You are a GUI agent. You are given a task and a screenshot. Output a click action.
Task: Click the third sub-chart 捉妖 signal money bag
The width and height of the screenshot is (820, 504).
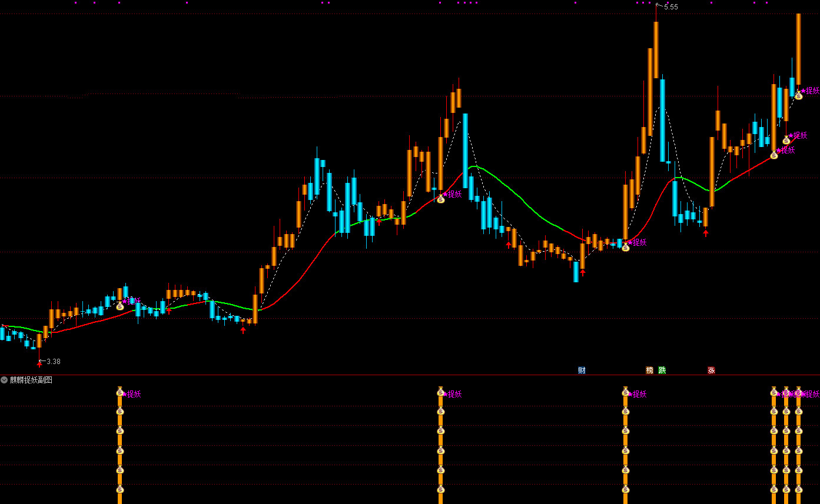click(625, 392)
